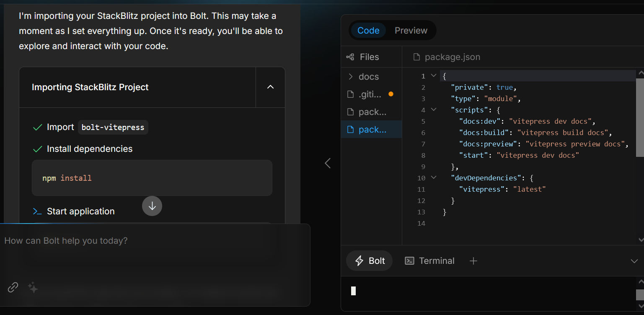Click the green checkmark beside Install dependencies
This screenshot has height=315, width=644.
click(x=38, y=149)
